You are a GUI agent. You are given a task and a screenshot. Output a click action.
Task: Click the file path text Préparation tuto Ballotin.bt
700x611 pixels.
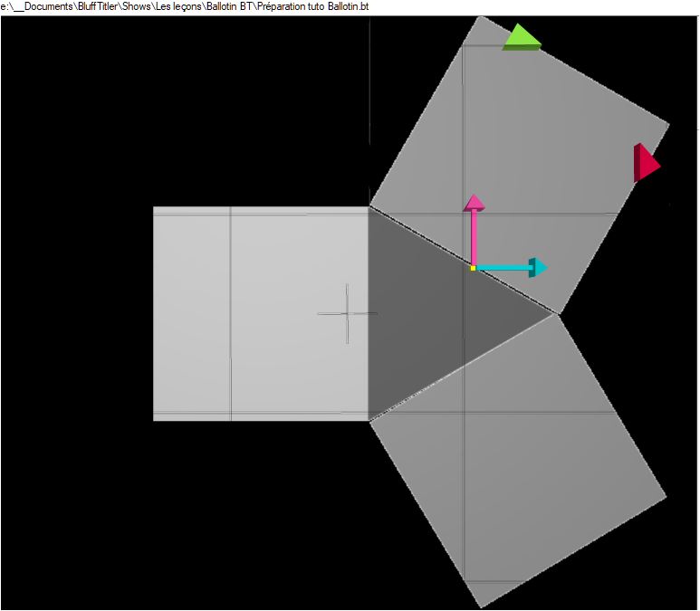[x=313, y=6]
